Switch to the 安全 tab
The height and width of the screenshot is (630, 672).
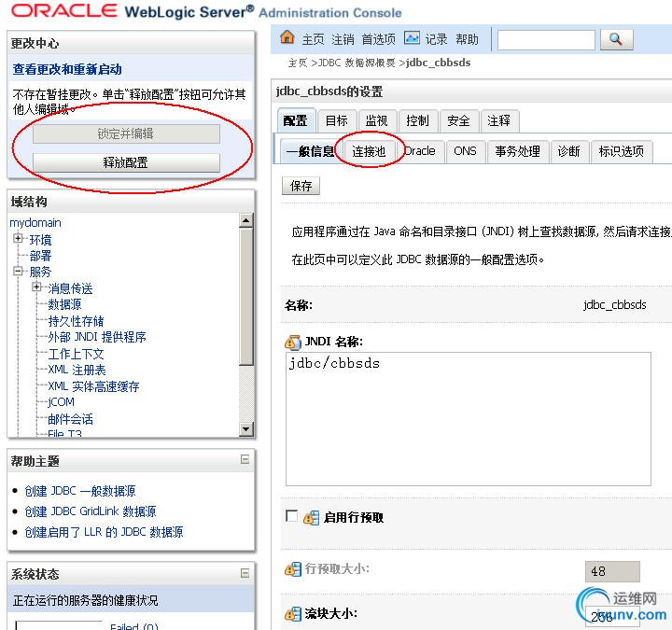(458, 120)
